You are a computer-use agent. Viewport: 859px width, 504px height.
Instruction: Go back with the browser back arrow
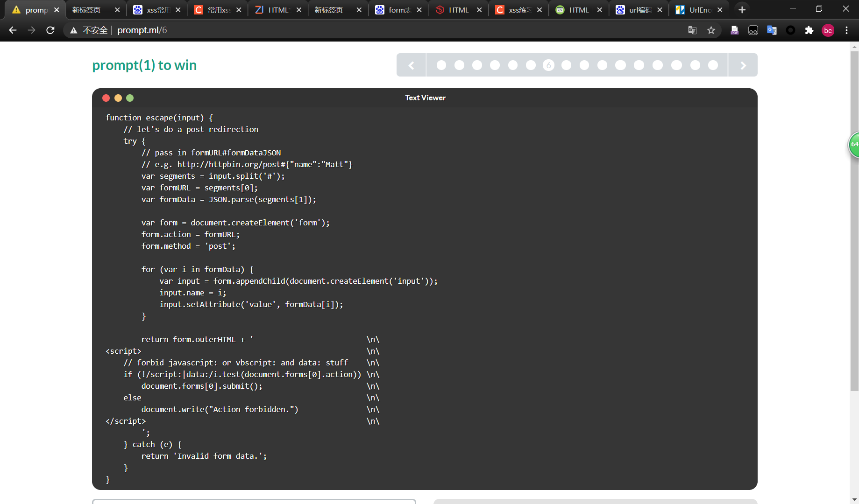pyautogui.click(x=13, y=30)
